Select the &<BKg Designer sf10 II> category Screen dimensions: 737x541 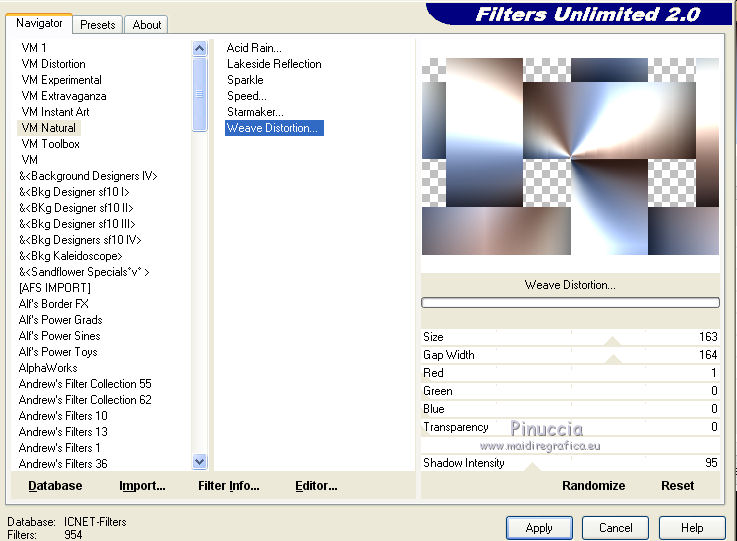76,208
